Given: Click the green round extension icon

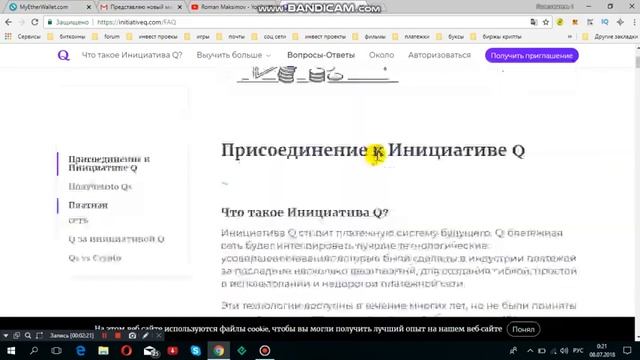Looking at the screenshot, I should point(560,22).
